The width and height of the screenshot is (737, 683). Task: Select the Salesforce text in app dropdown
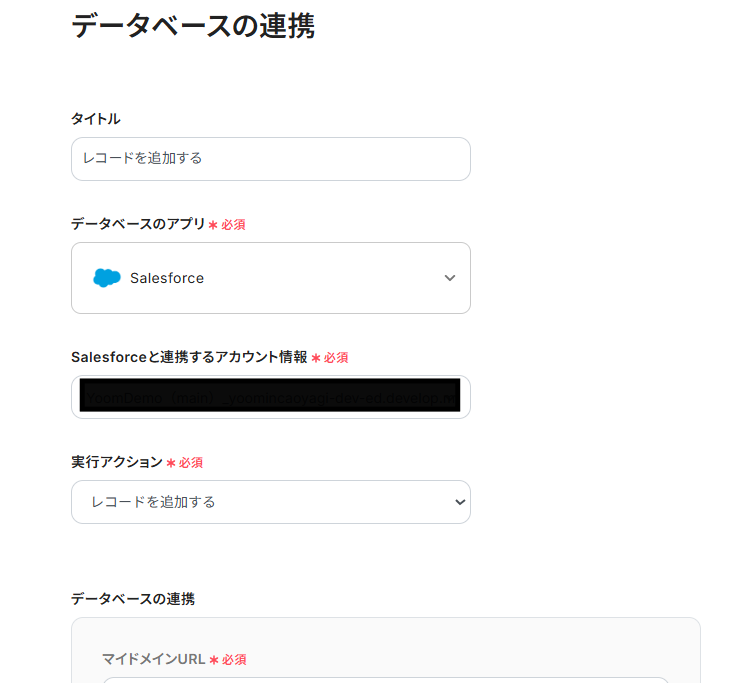click(x=167, y=278)
